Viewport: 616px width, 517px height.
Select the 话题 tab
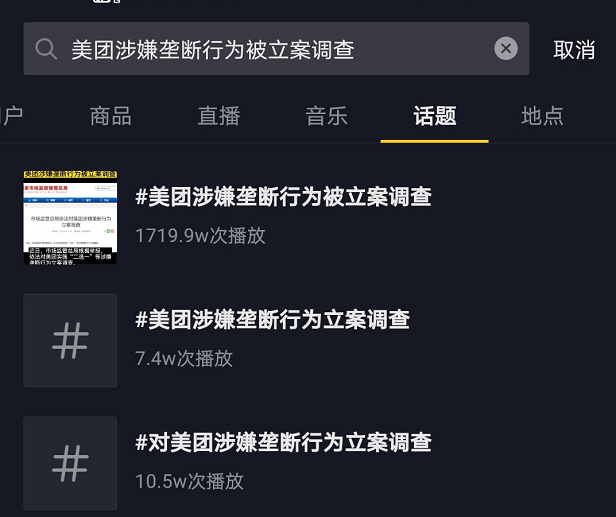pos(434,116)
